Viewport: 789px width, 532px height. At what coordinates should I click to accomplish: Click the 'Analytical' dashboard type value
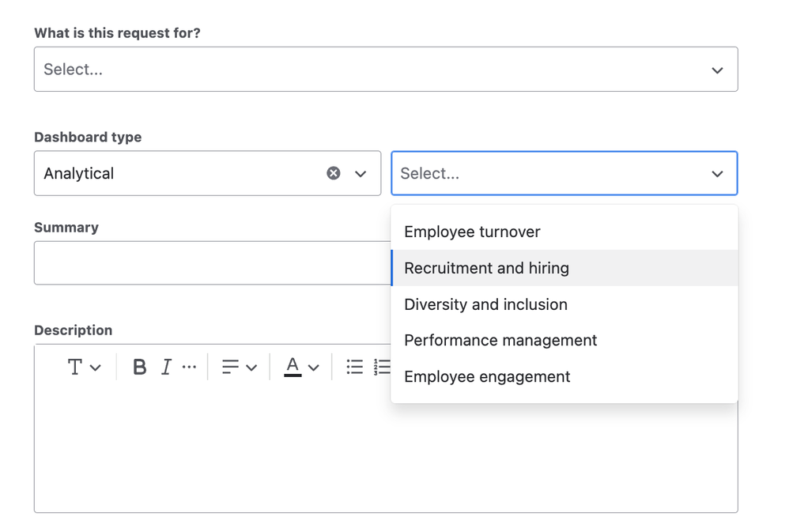(79, 174)
